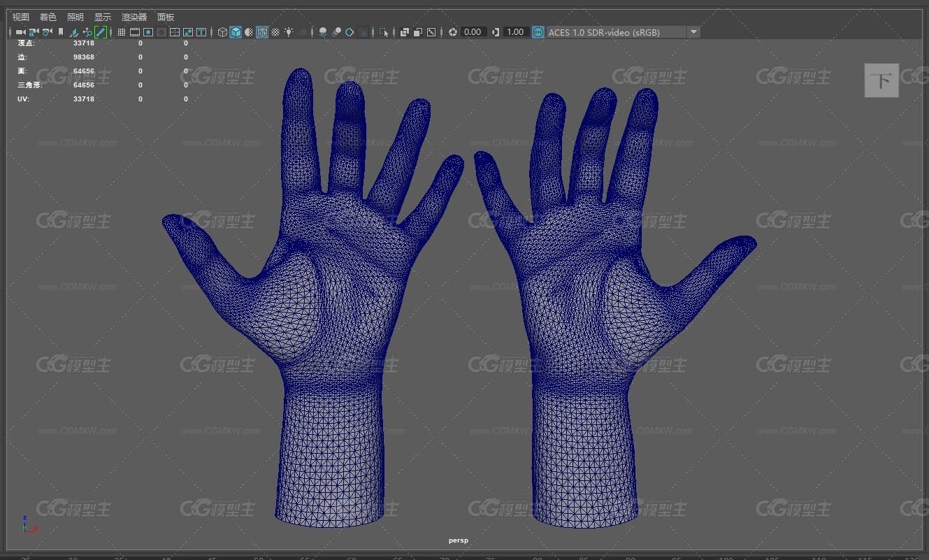
Task: Enable the 2D Pan/Zoom icon
Action: click(87, 32)
